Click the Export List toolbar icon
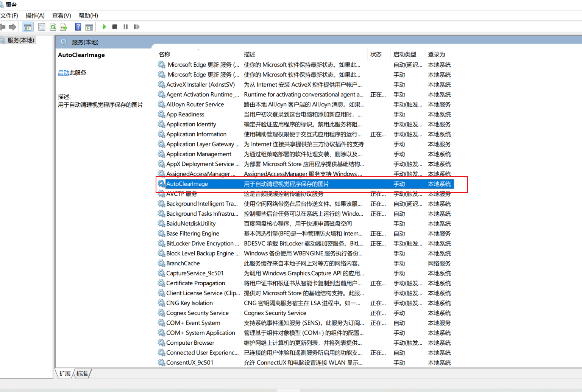The height and width of the screenshot is (392, 582). (64, 27)
